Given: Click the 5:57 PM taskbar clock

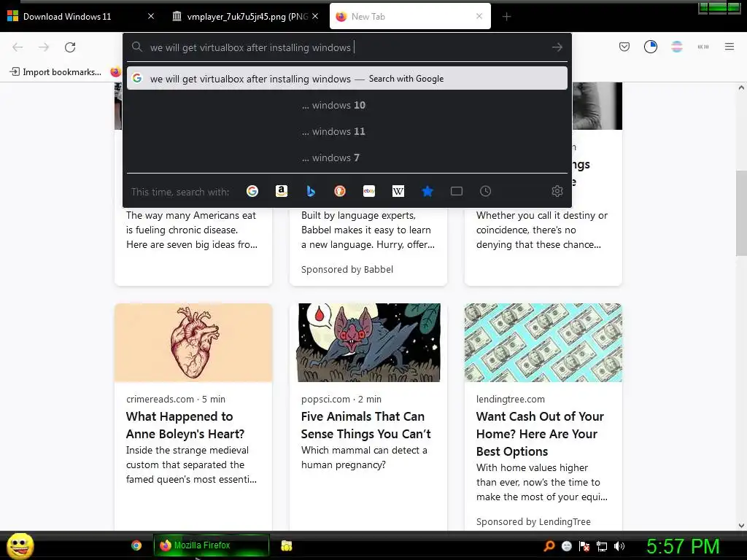Looking at the screenshot, I should tap(683, 546).
